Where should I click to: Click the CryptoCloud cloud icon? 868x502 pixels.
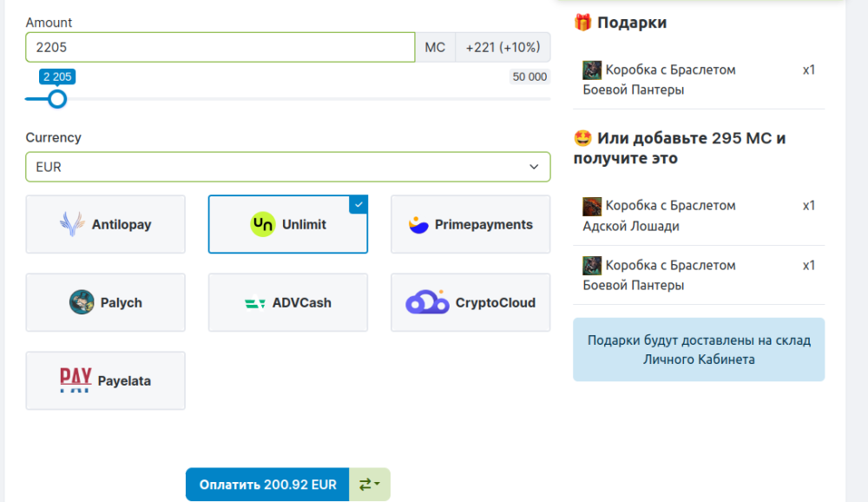coord(427,302)
